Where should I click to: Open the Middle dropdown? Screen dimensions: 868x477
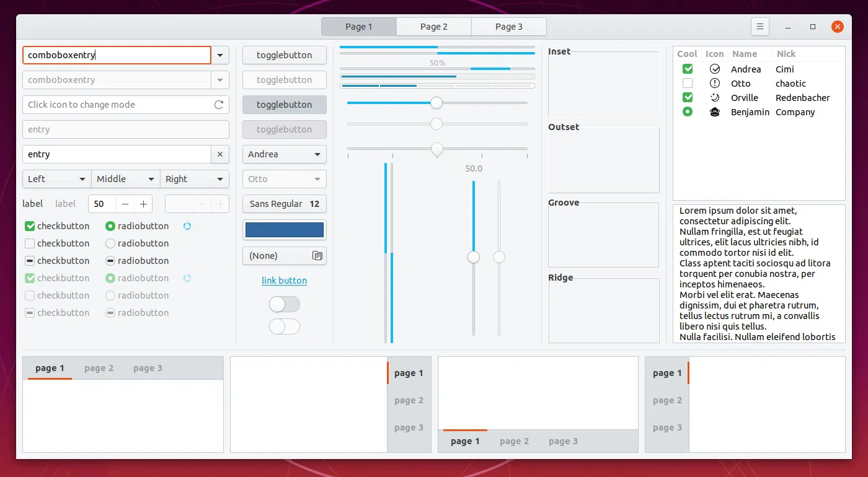(125, 179)
